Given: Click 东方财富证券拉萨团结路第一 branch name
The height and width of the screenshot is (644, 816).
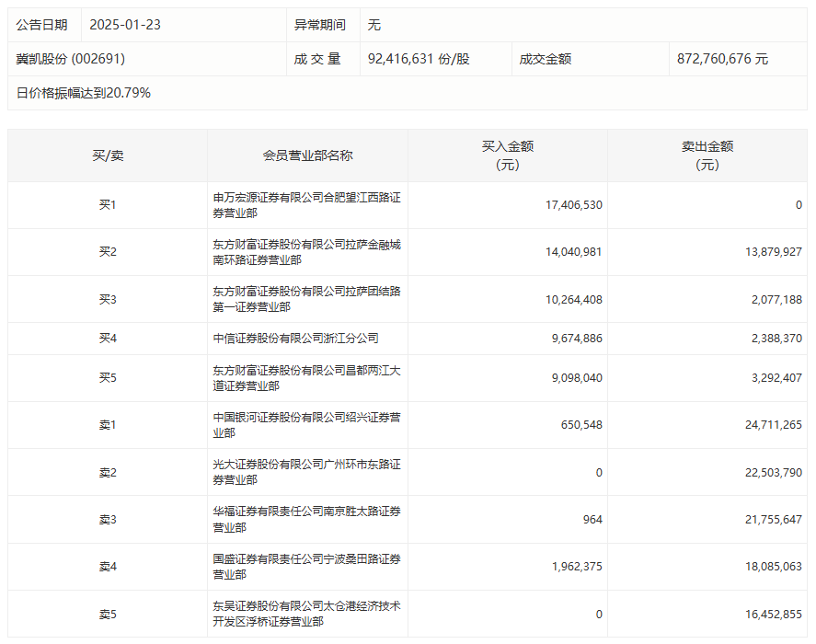Looking at the screenshot, I should pos(306,299).
